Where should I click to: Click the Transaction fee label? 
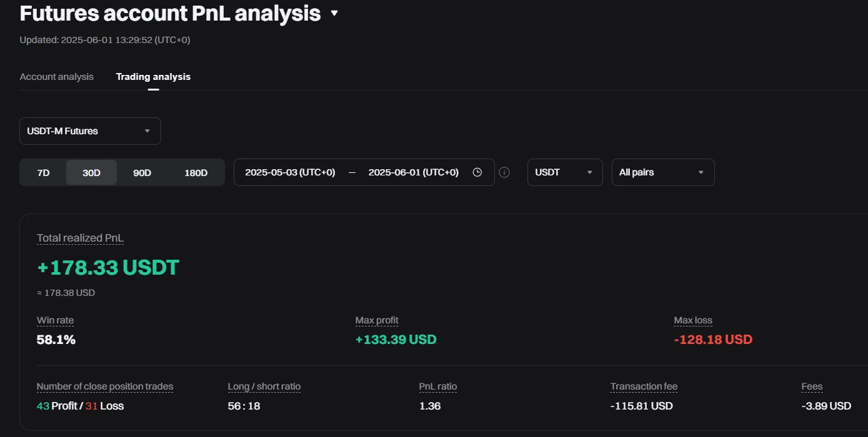click(x=644, y=386)
